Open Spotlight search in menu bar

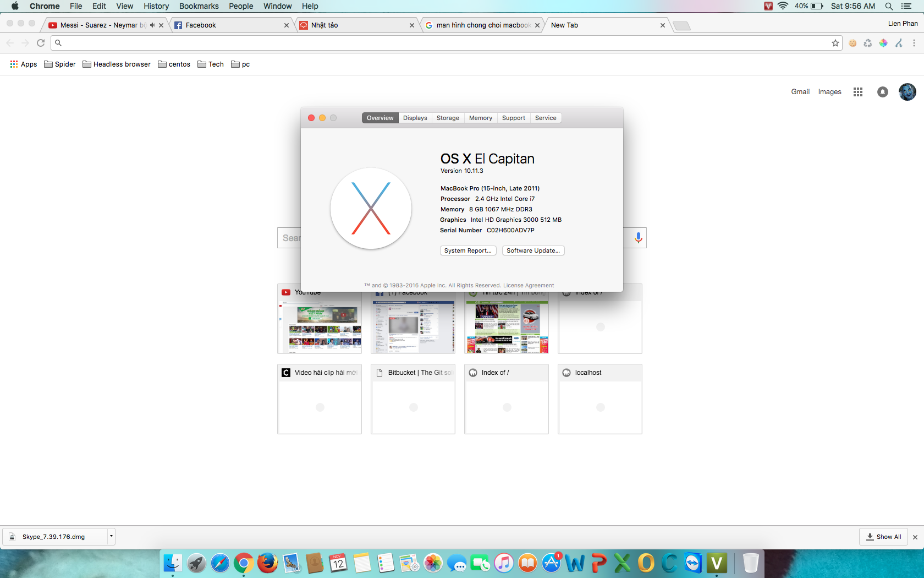coord(889,6)
